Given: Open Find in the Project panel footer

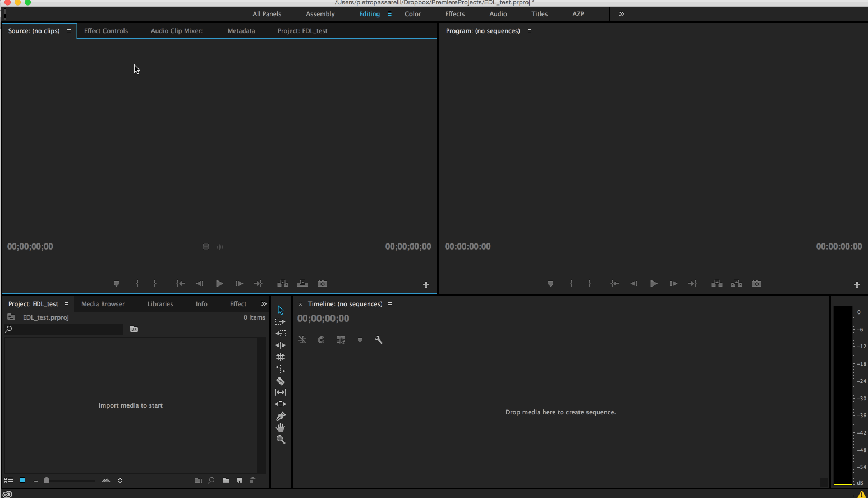Looking at the screenshot, I should [x=211, y=481].
